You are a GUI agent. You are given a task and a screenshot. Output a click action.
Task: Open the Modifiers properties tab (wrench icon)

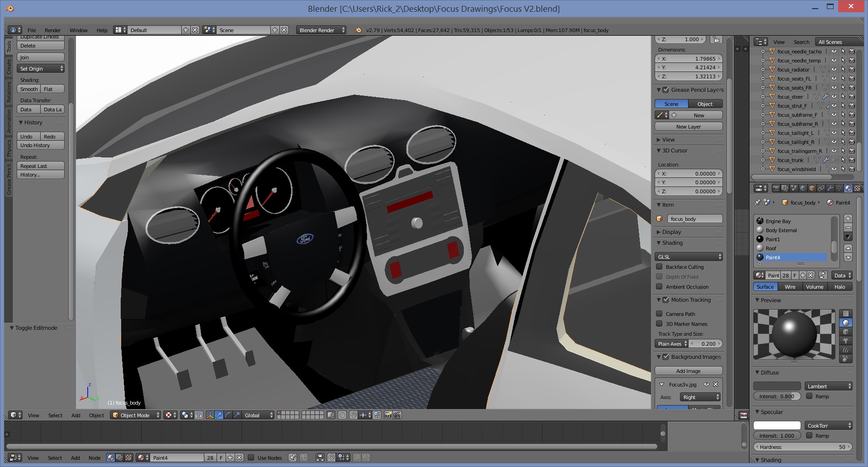pos(830,188)
